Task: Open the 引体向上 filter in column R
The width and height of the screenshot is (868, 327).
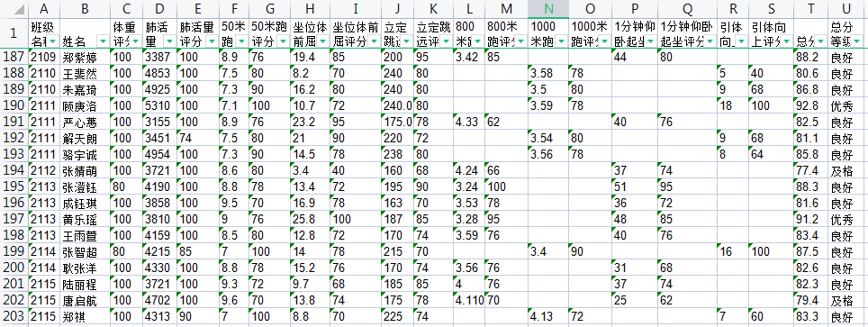Action: point(742,41)
